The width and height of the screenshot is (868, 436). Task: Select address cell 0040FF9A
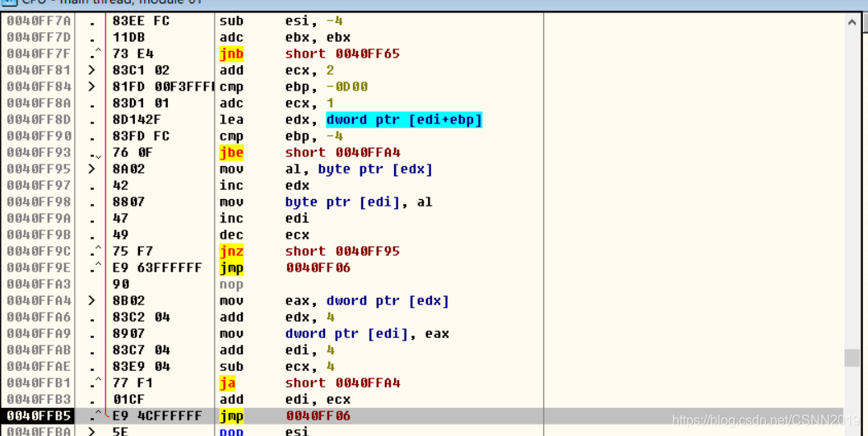coord(39,219)
